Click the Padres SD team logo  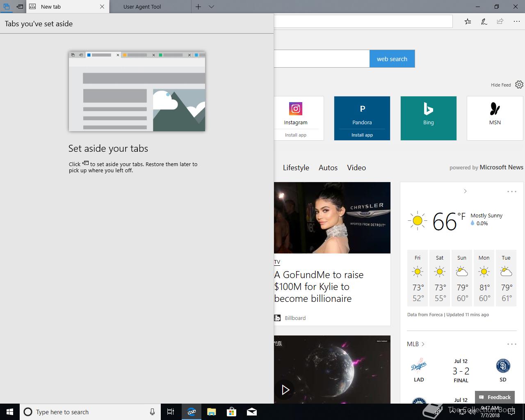coord(503,365)
